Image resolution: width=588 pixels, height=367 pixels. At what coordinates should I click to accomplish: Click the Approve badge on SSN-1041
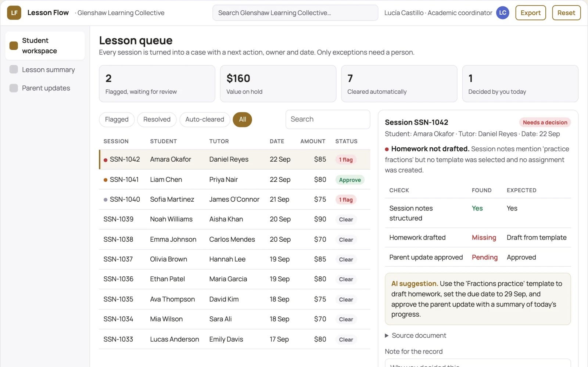350,180
